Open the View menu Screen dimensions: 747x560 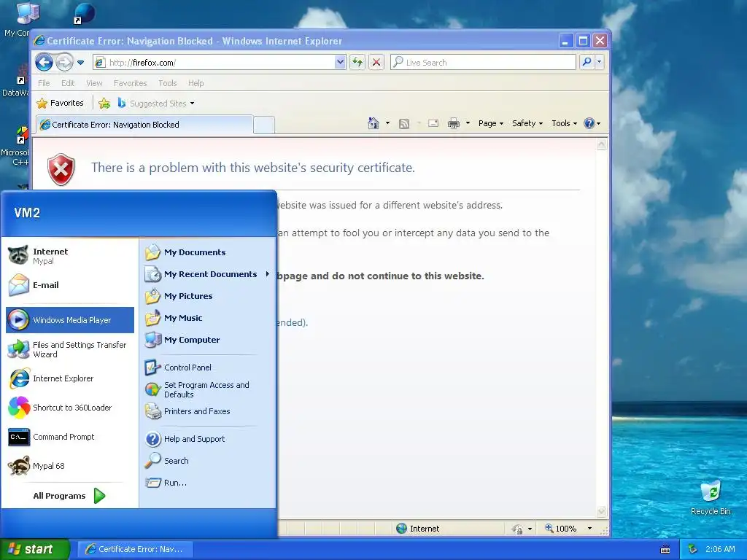tap(94, 83)
